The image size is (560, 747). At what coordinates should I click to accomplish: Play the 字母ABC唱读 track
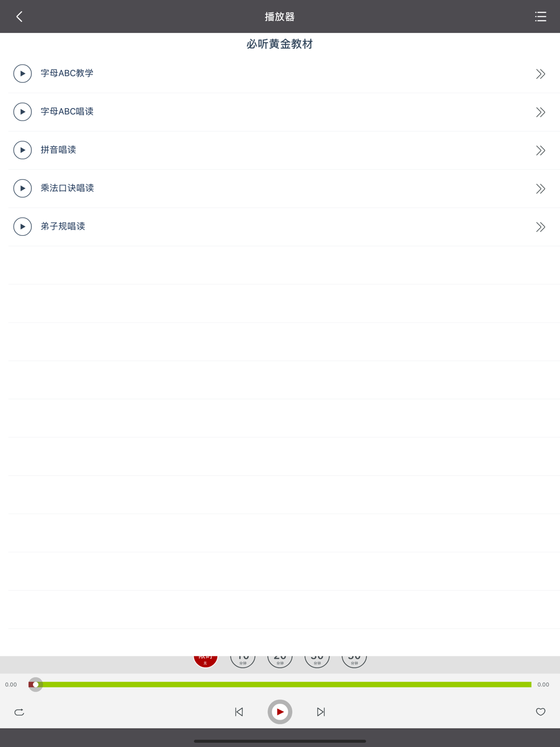click(22, 112)
